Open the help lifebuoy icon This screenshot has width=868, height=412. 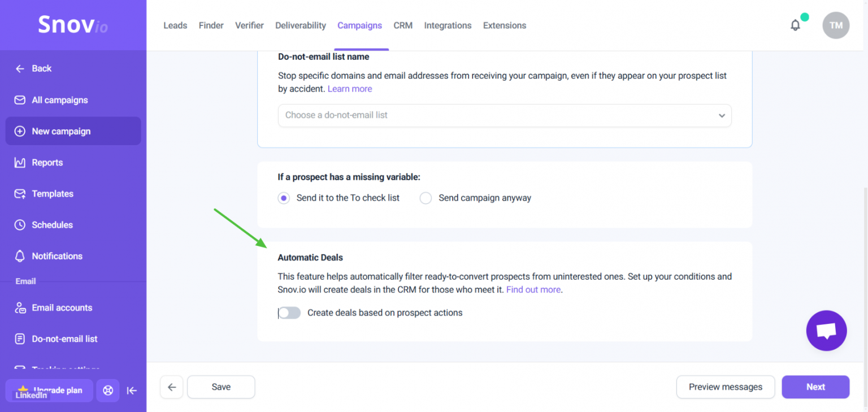(108, 391)
